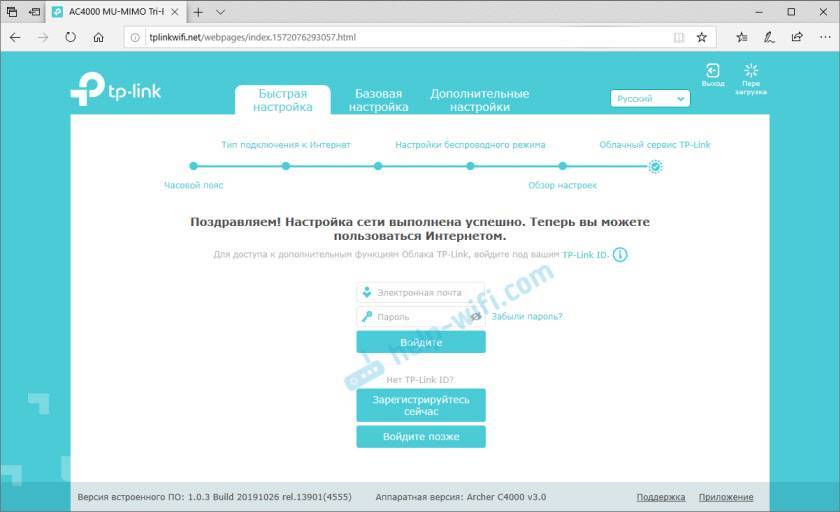Open browser home page
This screenshot has height=512, width=840.
99,37
